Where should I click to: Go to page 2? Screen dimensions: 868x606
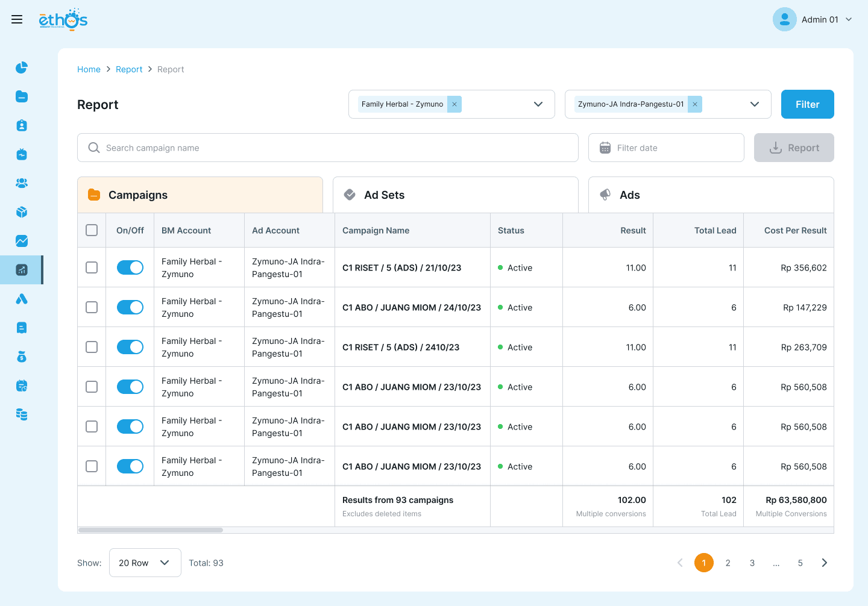728,563
